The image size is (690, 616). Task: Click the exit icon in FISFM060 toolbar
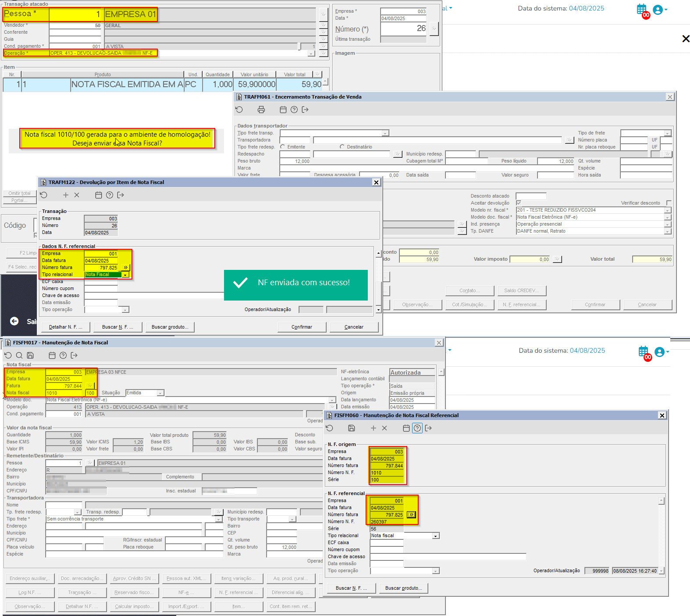click(x=428, y=428)
